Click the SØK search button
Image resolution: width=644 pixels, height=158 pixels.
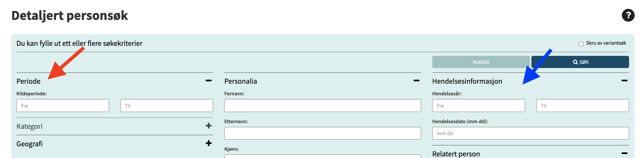click(580, 62)
